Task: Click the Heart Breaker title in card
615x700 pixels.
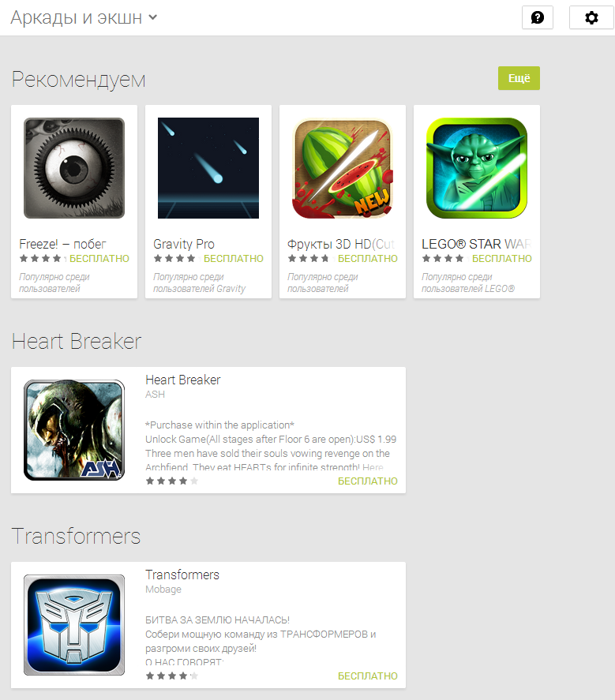Action: coord(182,380)
